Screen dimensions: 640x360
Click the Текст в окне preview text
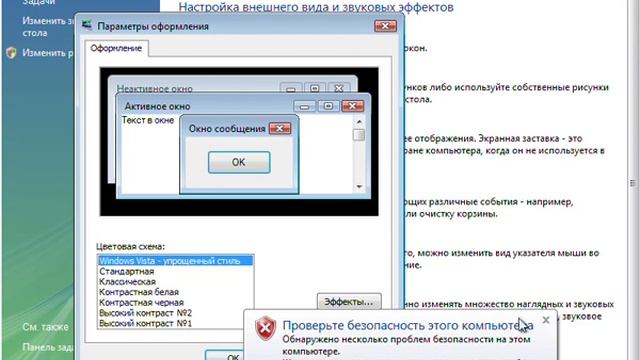[x=148, y=120]
